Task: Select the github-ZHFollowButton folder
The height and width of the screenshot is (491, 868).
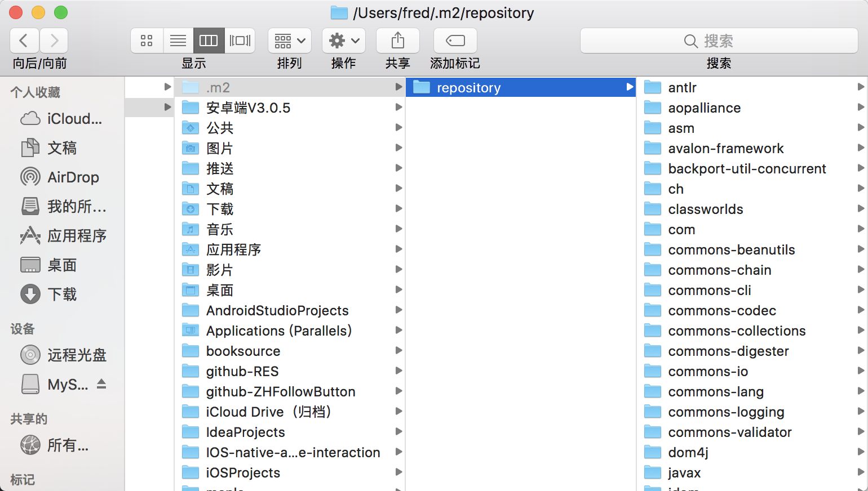Action: tap(290, 391)
